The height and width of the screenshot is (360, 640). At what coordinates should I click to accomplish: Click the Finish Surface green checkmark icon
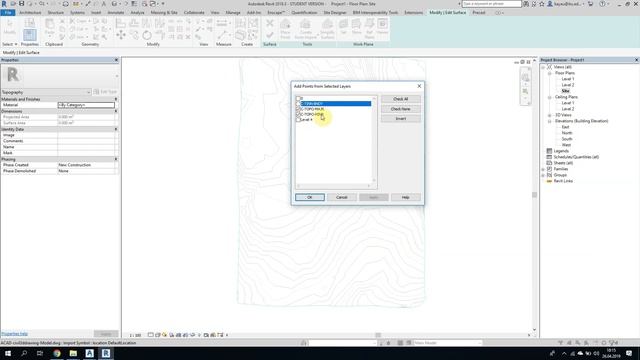tap(270, 36)
